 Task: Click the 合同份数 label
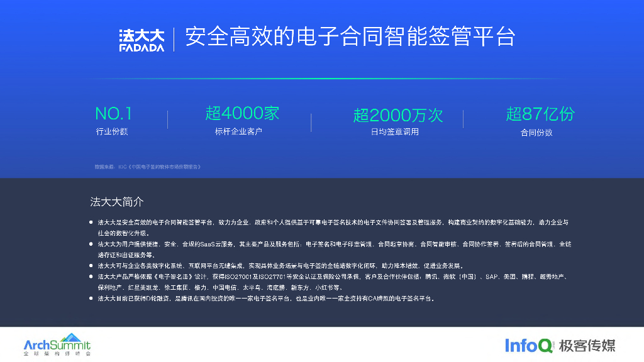coord(536,133)
